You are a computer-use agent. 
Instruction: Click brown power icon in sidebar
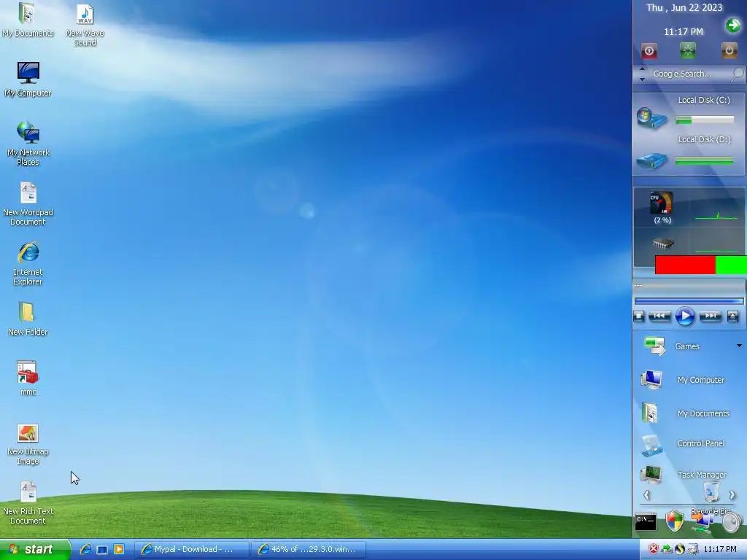click(x=729, y=50)
